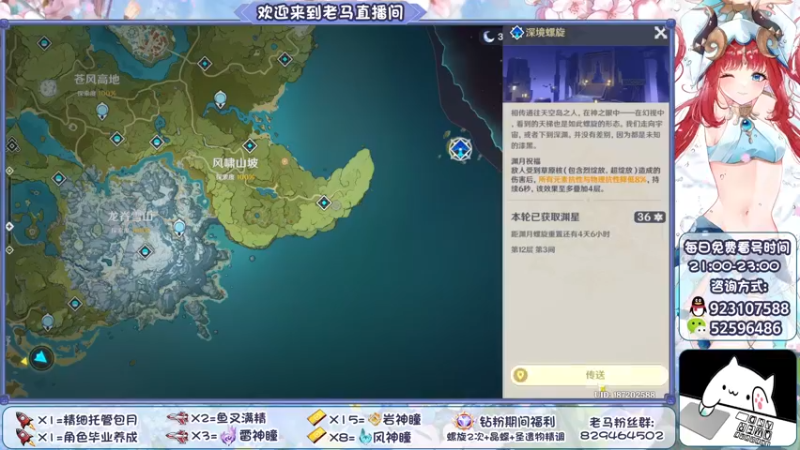Select the waypoint at the Mondstadt city bridge end
The height and width of the screenshot is (450, 800).
point(205,63)
